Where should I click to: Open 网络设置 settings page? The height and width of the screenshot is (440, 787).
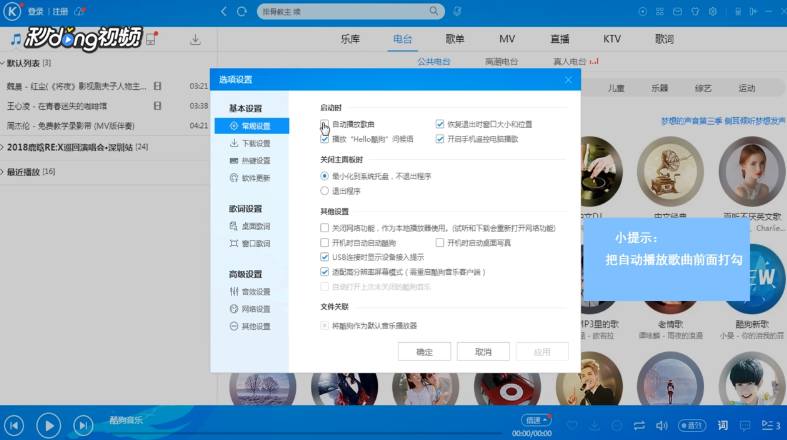pyautogui.click(x=251, y=309)
